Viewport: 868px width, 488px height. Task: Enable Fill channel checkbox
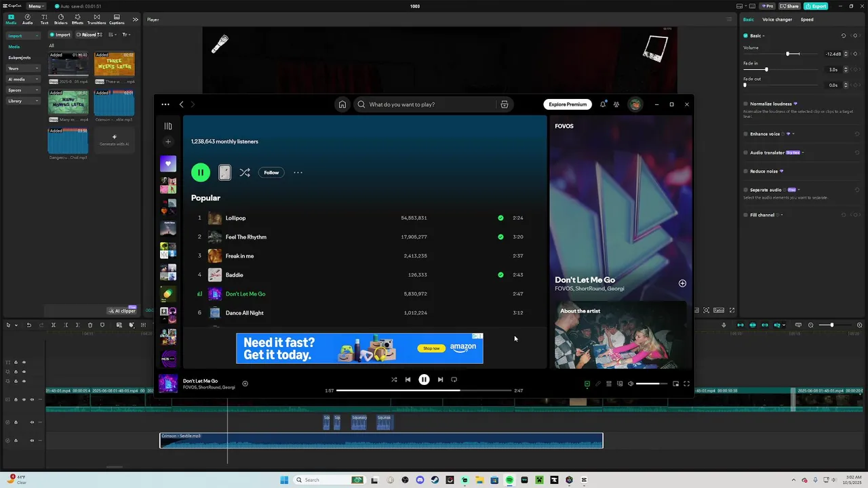point(746,215)
